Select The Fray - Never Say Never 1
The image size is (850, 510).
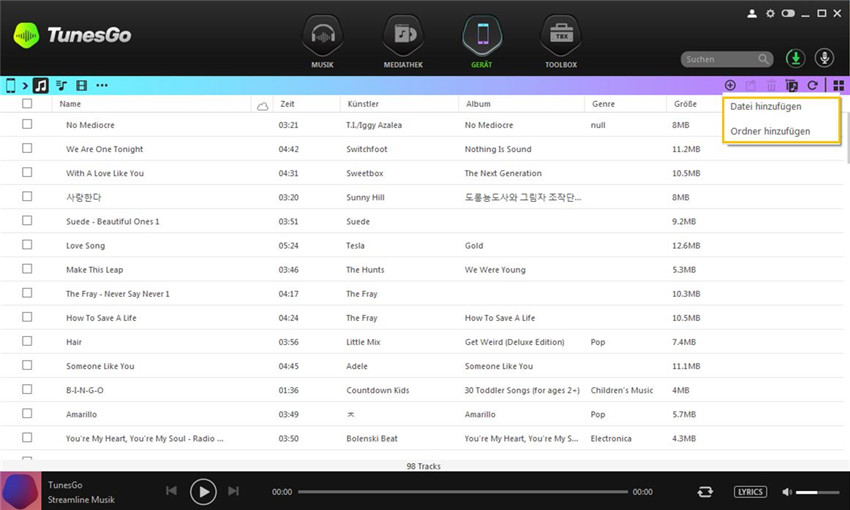(118, 294)
